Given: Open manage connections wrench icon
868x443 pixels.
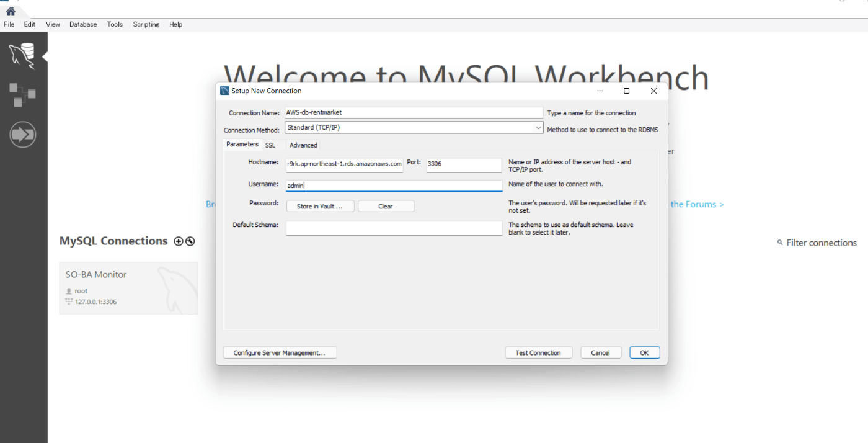Looking at the screenshot, I should 190,241.
